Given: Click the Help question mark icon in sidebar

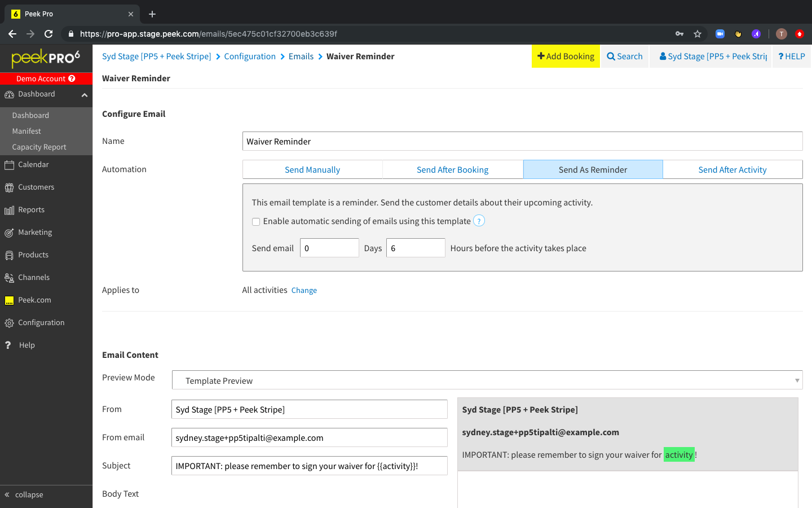Looking at the screenshot, I should click(8, 345).
